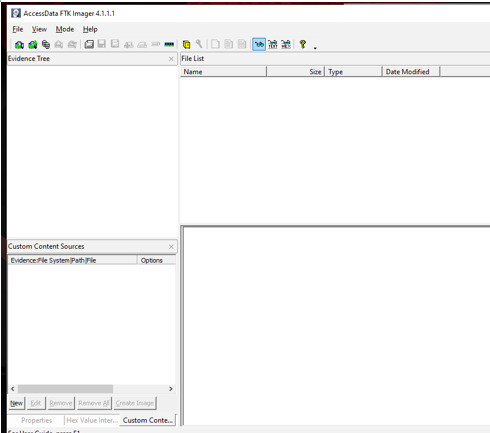Click the horizontal scrollbar right arrow
The width and height of the screenshot is (490, 433).
[171, 389]
